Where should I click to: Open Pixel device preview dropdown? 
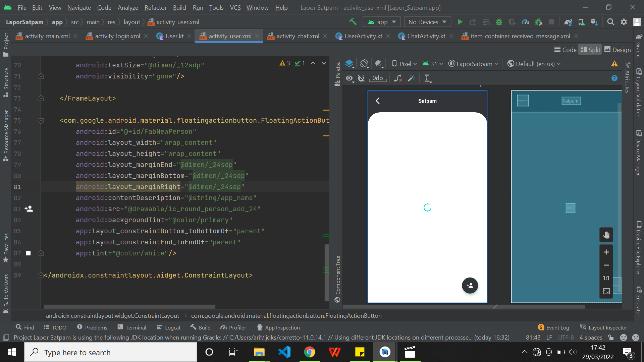point(404,64)
